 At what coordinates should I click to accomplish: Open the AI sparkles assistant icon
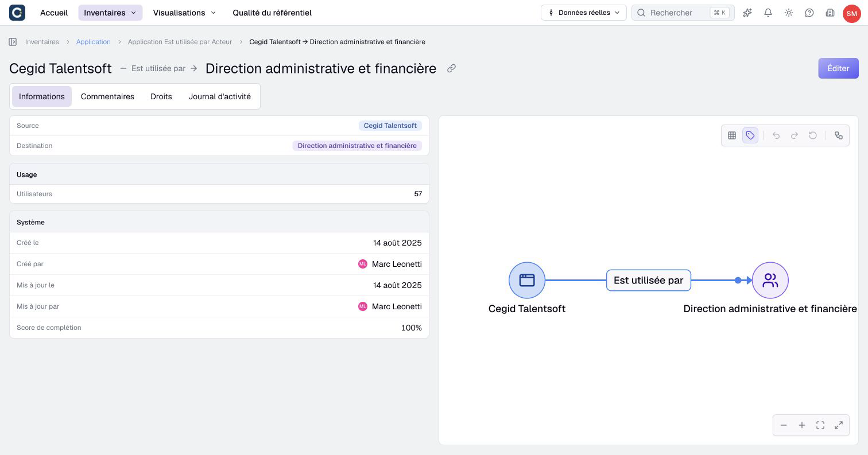[747, 13]
